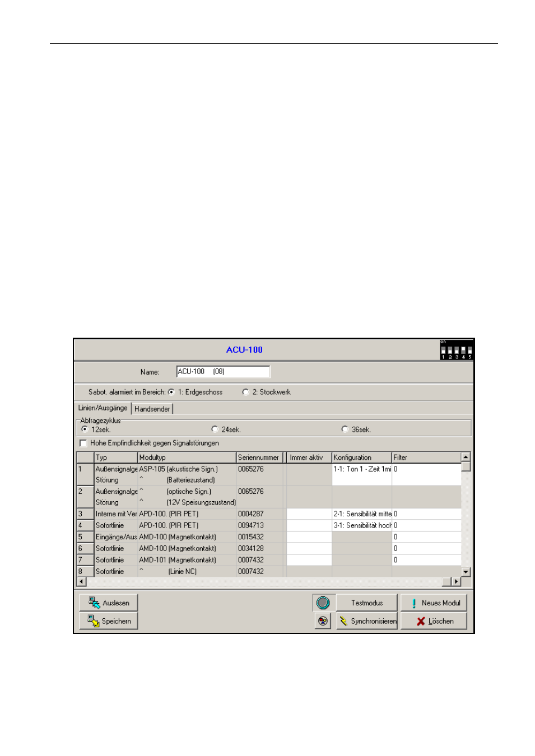Click the Filter cell in row 7
The width and height of the screenshot is (535, 756).
point(426,560)
